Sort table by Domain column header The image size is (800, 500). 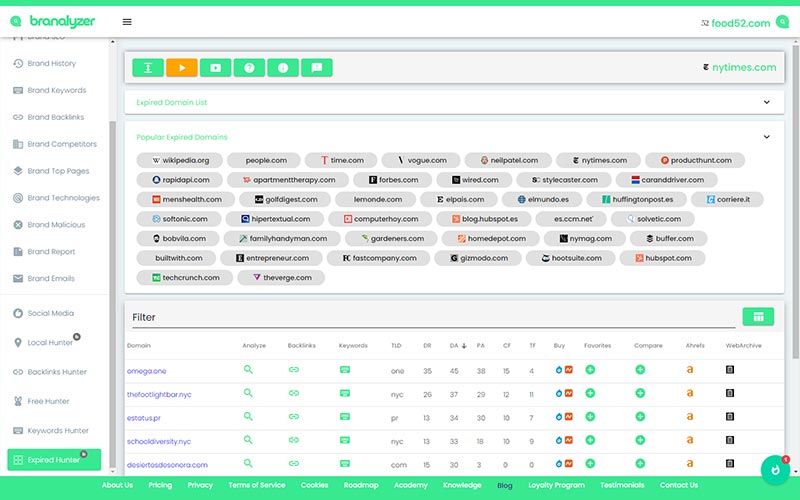[x=139, y=345]
